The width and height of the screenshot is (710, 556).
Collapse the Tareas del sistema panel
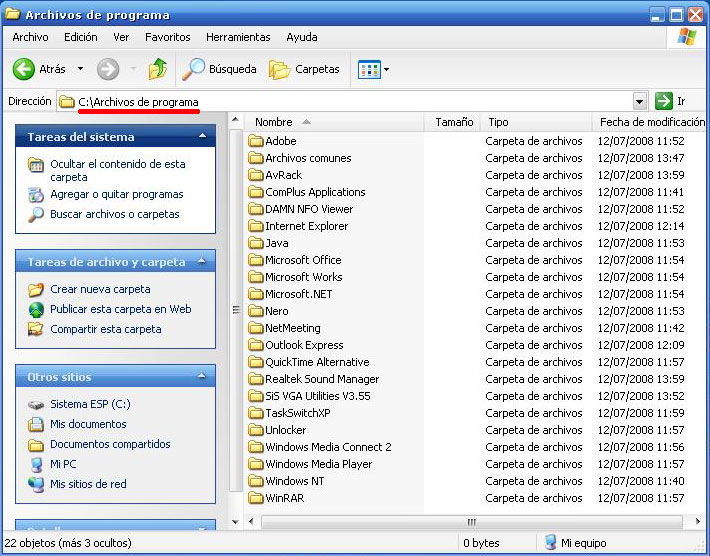(202, 136)
